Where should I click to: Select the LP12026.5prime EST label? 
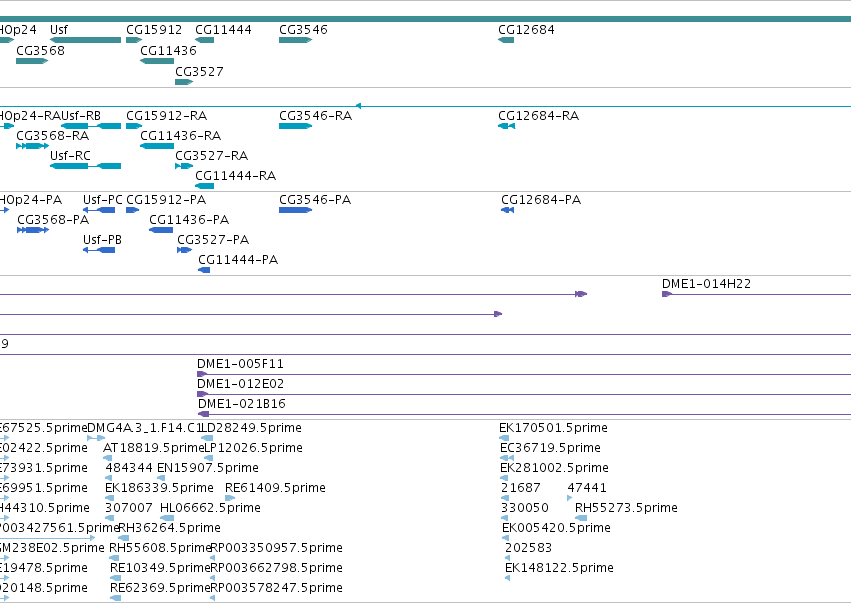(x=253, y=448)
